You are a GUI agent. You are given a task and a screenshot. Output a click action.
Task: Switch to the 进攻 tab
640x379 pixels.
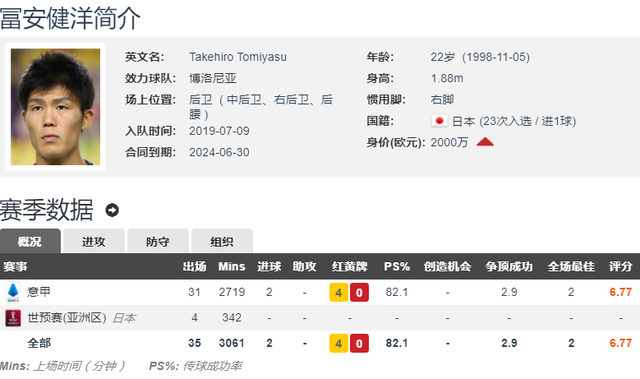pos(94,241)
